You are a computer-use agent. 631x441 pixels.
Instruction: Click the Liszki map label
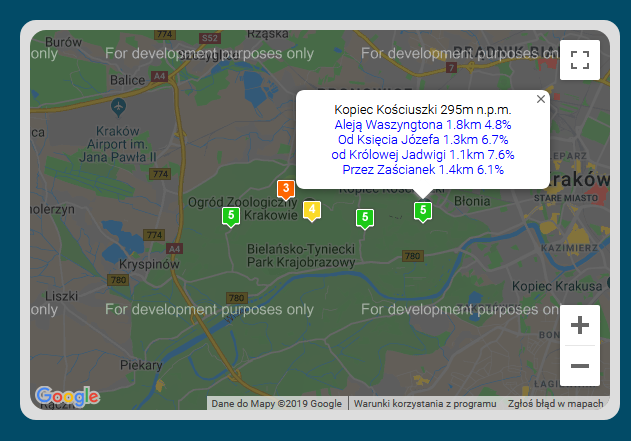click(62, 296)
